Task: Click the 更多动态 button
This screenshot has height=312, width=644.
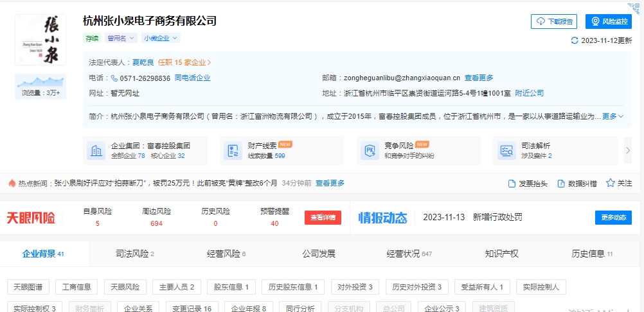Action: point(613,218)
